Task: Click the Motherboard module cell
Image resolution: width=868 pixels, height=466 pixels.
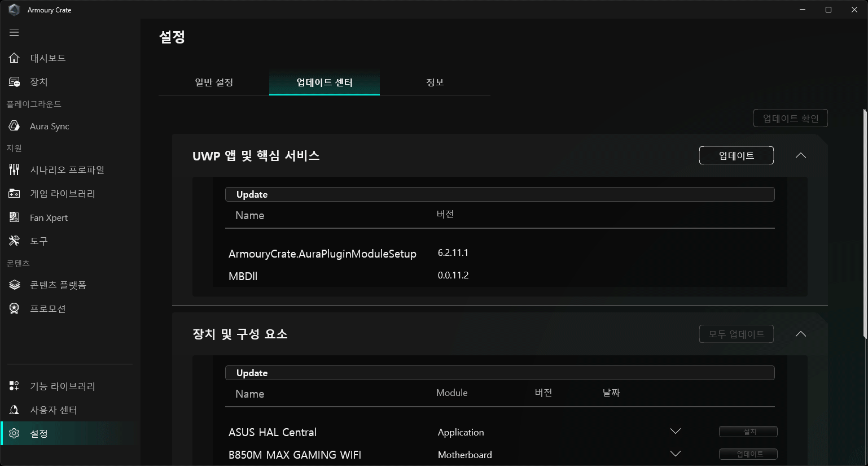Action: pos(464,455)
